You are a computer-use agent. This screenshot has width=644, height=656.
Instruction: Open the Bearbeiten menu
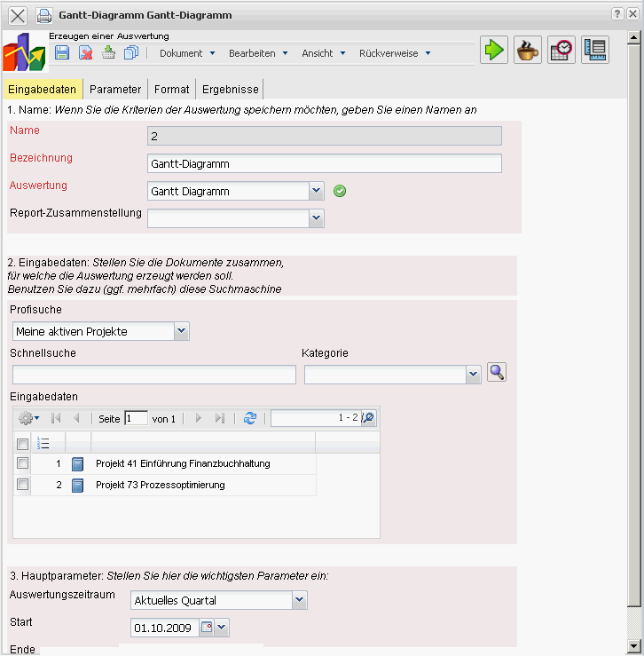pyautogui.click(x=258, y=53)
